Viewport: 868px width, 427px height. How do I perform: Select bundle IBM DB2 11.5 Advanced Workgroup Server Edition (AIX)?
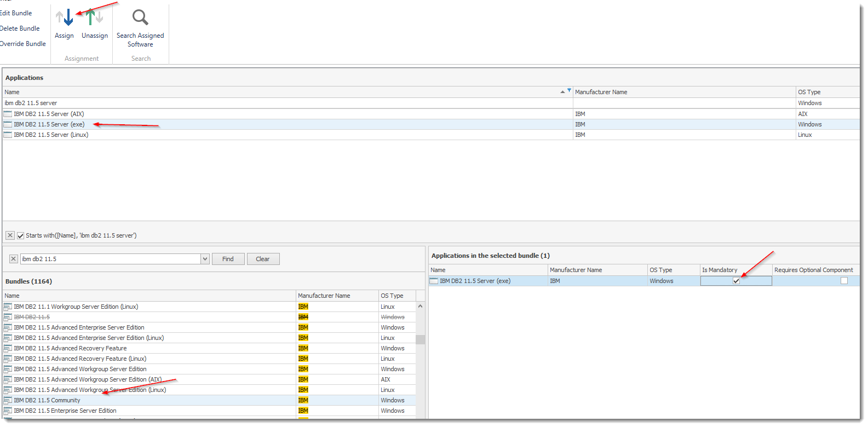point(209,379)
